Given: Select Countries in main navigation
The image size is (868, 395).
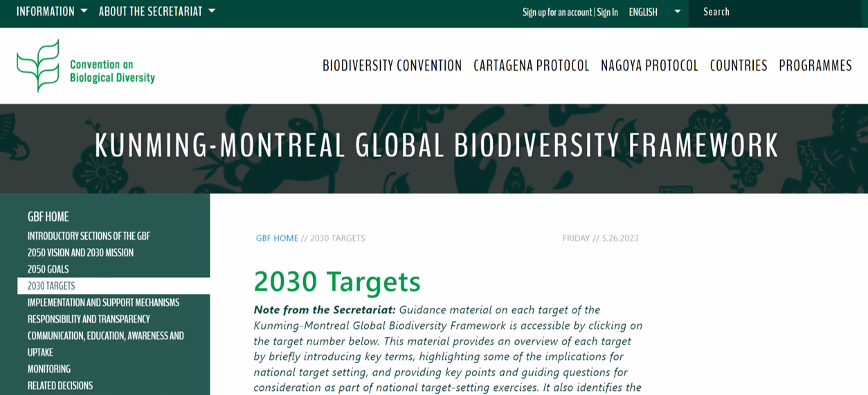Looking at the screenshot, I should [x=738, y=66].
